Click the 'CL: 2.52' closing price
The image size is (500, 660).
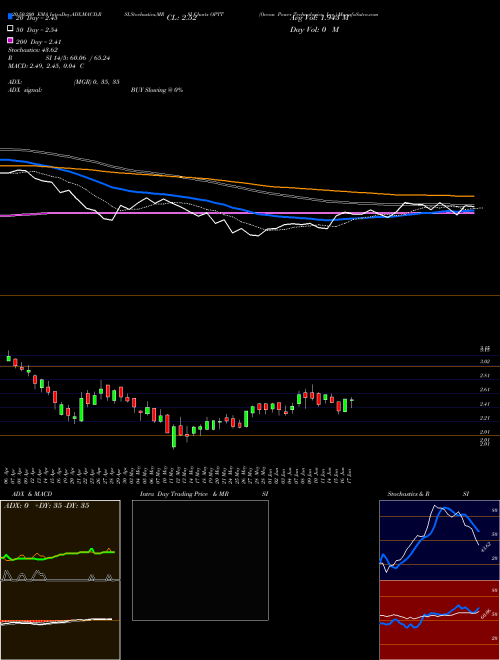(181, 18)
